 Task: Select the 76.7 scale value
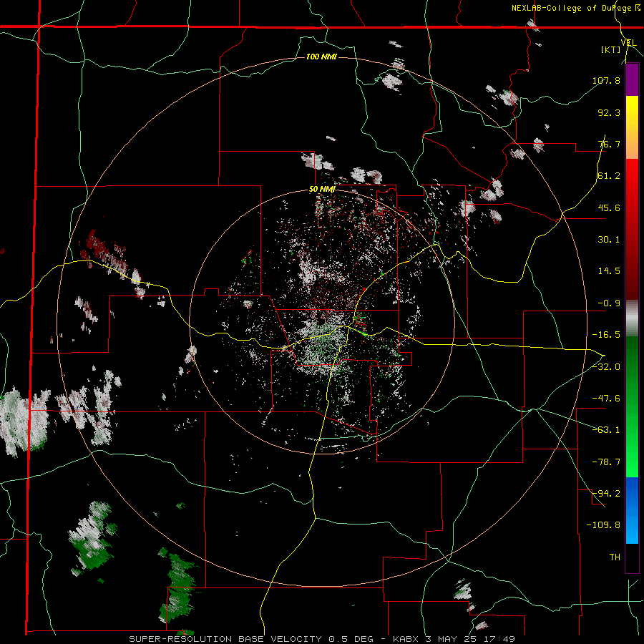[609, 144]
